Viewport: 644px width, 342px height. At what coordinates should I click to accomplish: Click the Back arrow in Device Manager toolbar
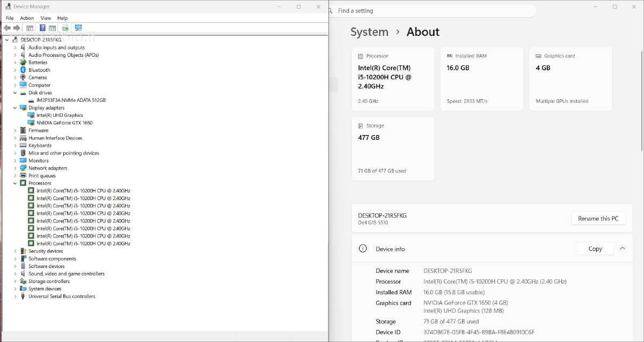[7, 28]
